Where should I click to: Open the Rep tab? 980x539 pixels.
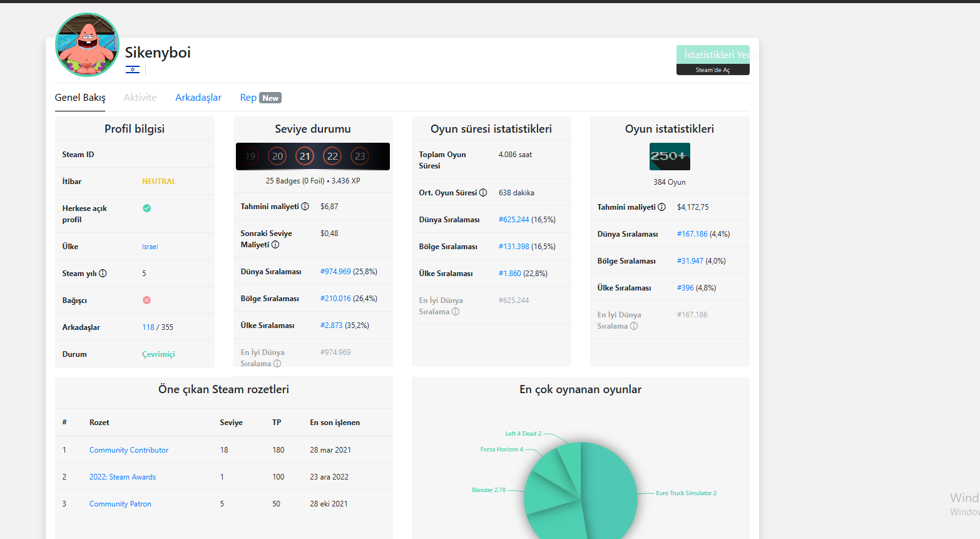coord(260,98)
